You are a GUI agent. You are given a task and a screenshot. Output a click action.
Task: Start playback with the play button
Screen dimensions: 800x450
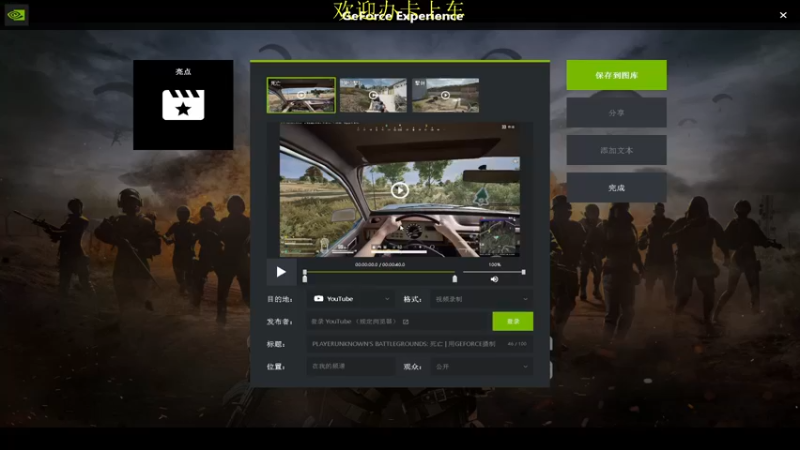(281, 272)
